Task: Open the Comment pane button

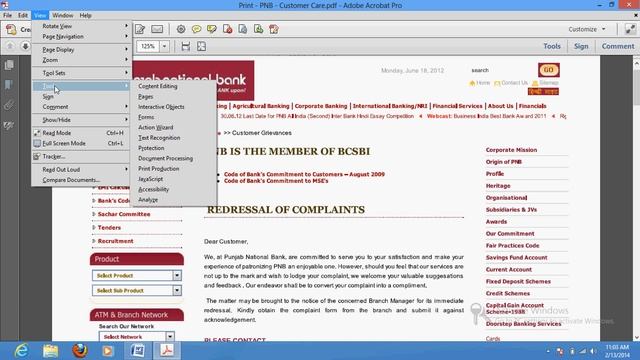Action: pos(618,46)
